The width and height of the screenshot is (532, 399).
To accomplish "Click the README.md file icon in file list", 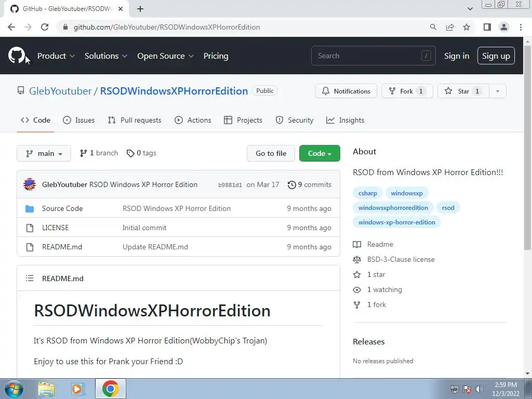I will (30, 247).
